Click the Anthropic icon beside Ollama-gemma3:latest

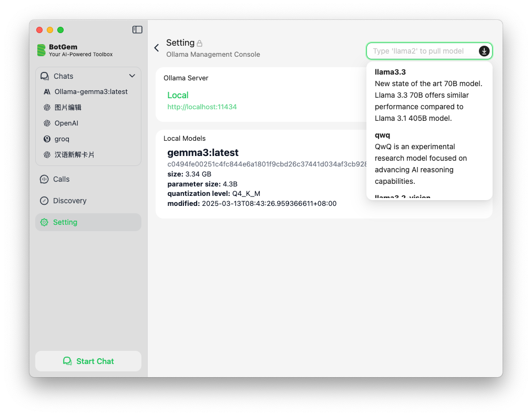(47, 92)
